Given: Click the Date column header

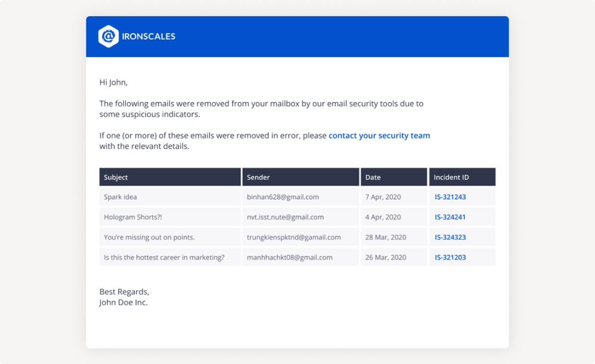Looking at the screenshot, I should click(394, 177).
